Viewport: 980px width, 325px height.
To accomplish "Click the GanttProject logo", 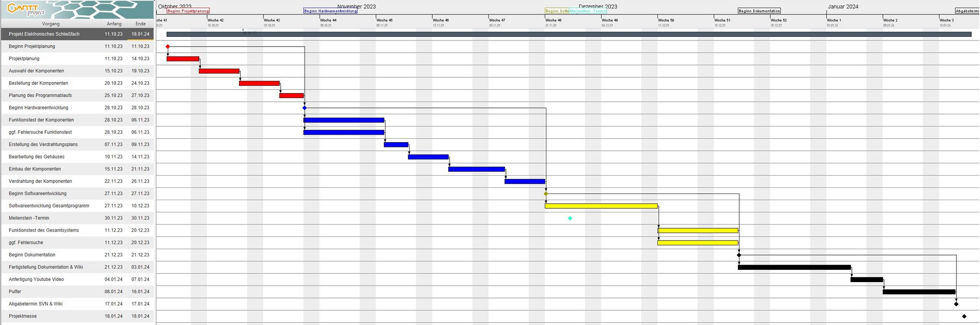I will 27,9.
